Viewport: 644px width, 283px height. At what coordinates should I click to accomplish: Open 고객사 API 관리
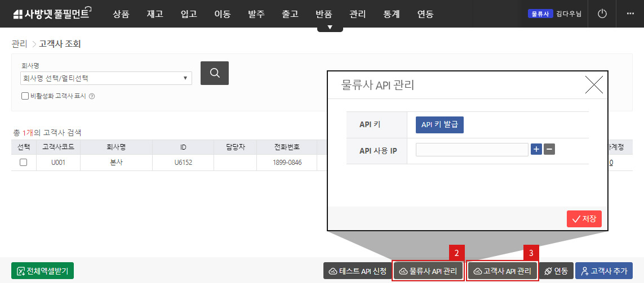point(503,271)
